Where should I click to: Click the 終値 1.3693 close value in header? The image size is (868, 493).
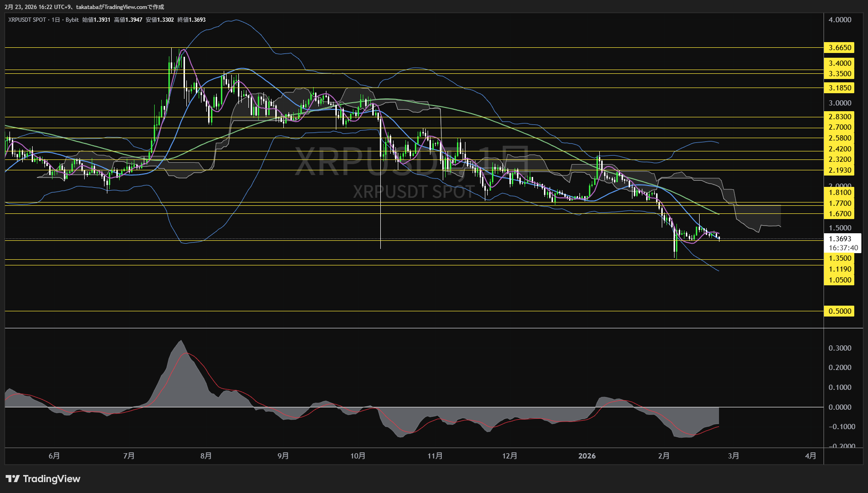coord(192,20)
